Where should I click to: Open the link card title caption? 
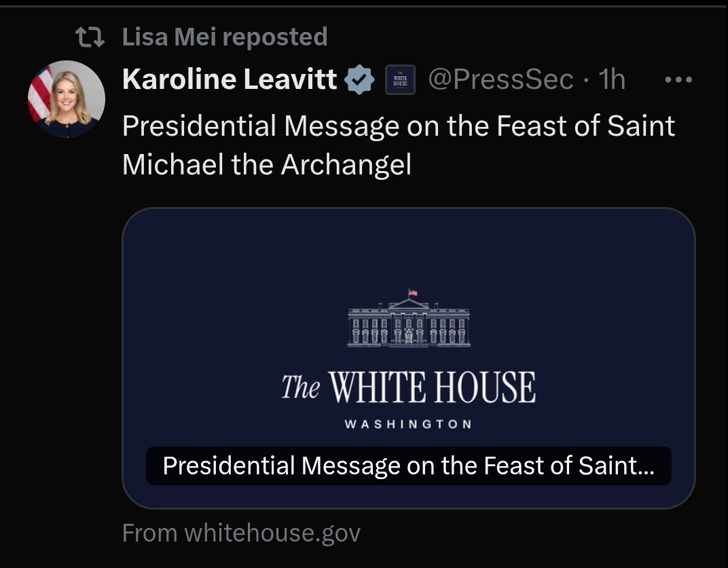coord(408,466)
